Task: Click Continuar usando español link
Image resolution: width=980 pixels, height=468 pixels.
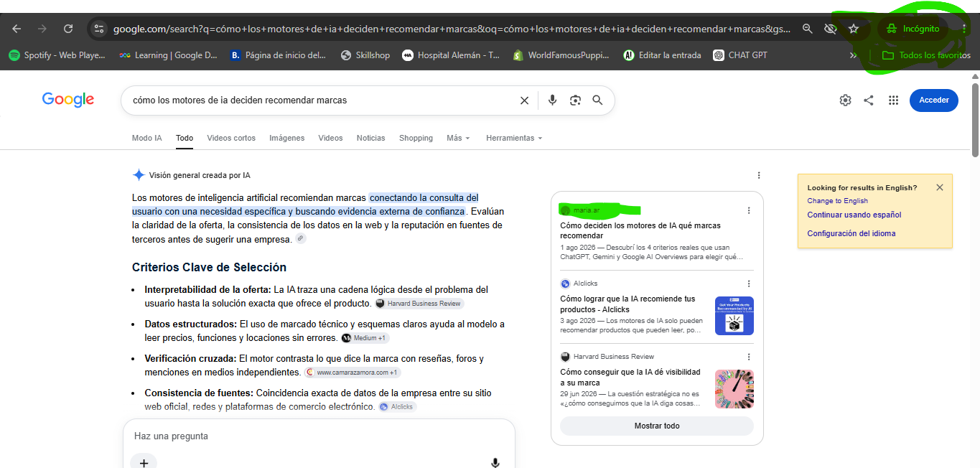Action: 854,215
